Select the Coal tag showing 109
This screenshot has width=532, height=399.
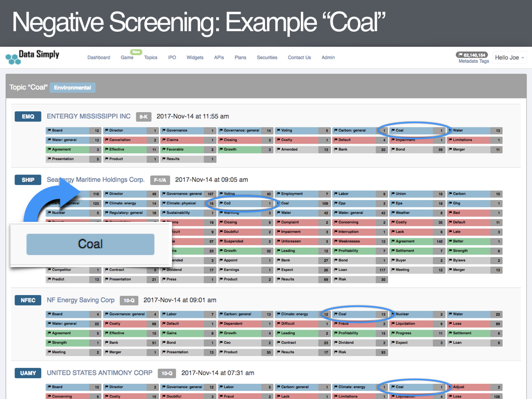[303, 203]
